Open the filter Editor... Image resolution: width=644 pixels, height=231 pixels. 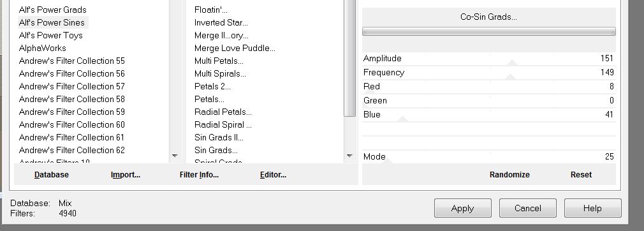pyautogui.click(x=273, y=175)
